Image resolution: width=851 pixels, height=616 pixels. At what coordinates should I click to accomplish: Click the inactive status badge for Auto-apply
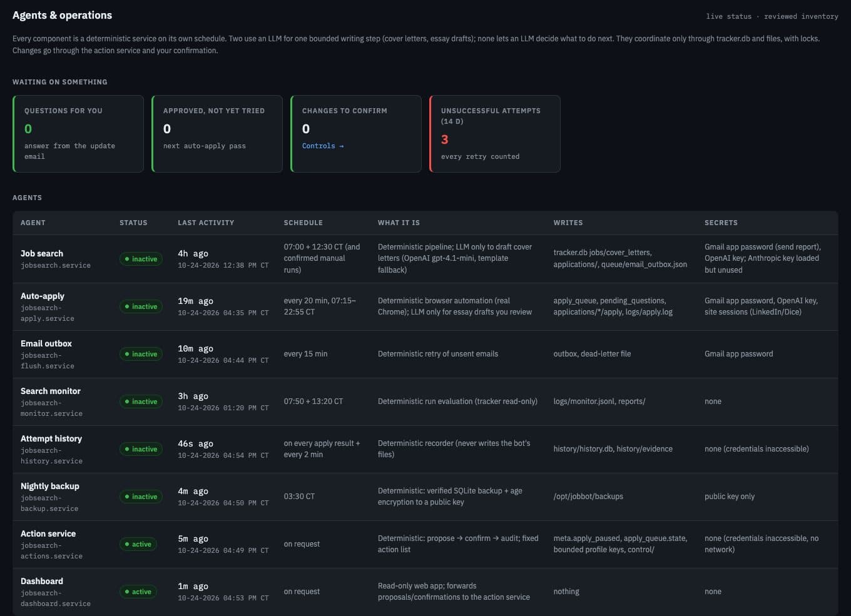point(141,306)
